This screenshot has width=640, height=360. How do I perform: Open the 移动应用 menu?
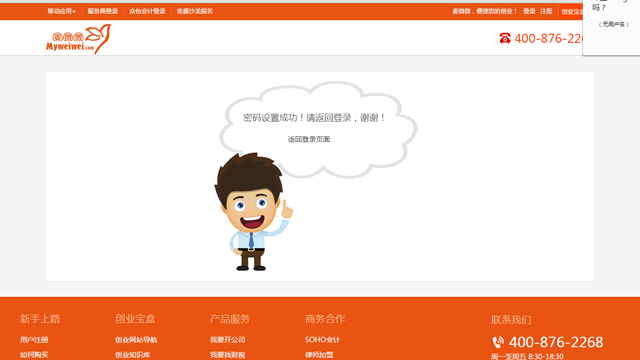coord(61,11)
